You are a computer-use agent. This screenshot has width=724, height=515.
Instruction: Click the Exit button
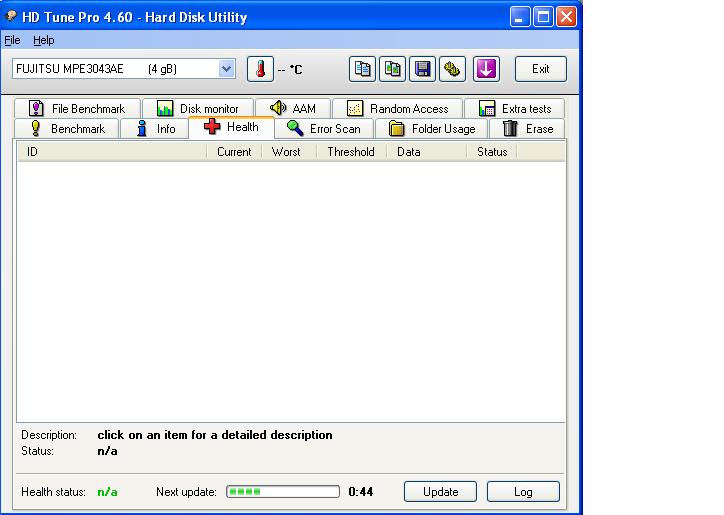point(541,69)
